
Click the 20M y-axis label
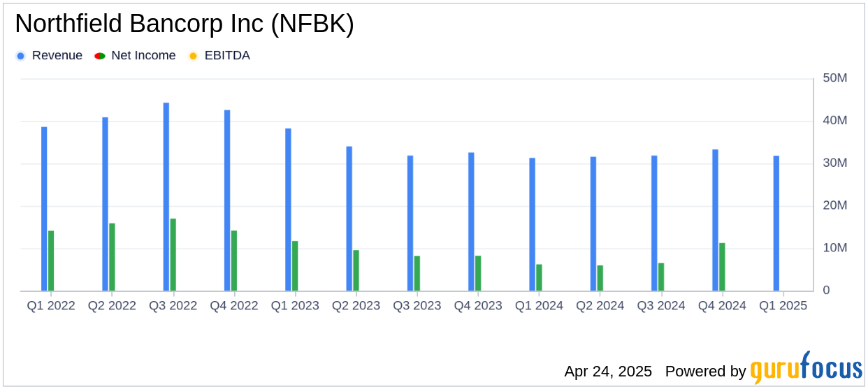pyautogui.click(x=834, y=205)
